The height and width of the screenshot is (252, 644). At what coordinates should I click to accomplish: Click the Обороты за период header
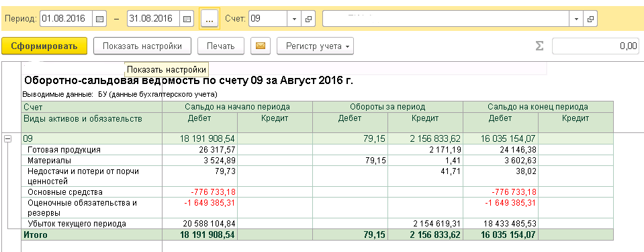tap(387, 107)
